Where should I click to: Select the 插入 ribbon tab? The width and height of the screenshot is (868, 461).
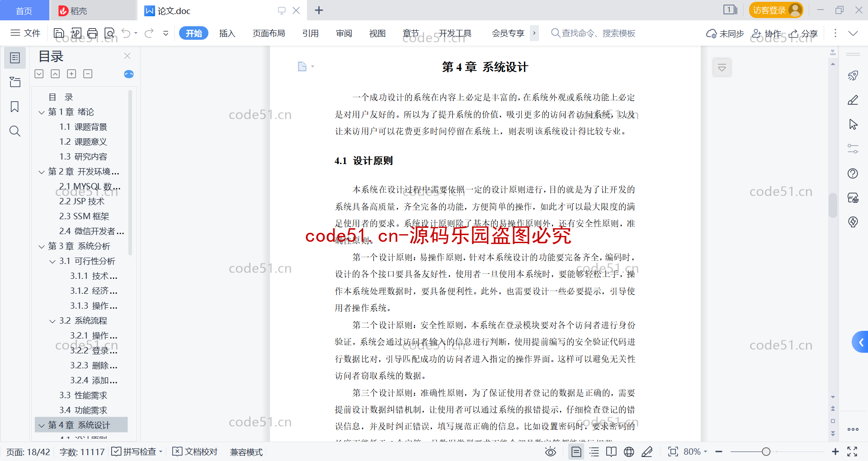click(x=227, y=33)
